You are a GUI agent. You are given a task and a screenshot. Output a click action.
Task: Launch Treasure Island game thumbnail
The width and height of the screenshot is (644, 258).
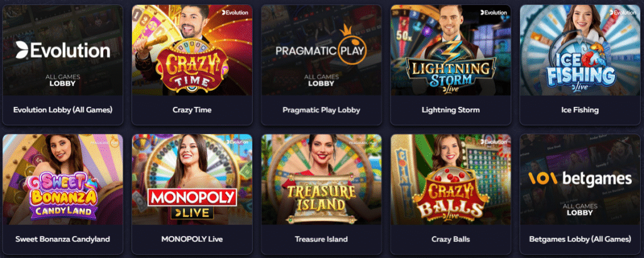[321, 179]
